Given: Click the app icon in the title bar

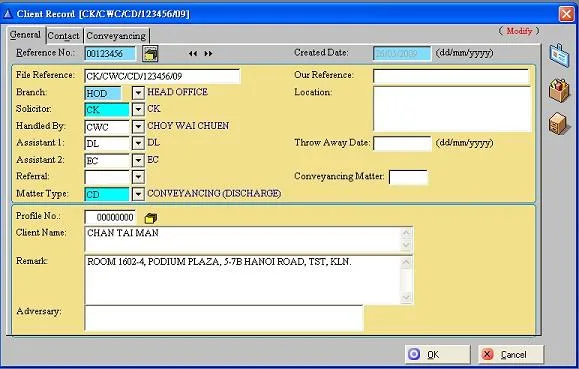Looking at the screenshot, I should [x=7, y=14].
